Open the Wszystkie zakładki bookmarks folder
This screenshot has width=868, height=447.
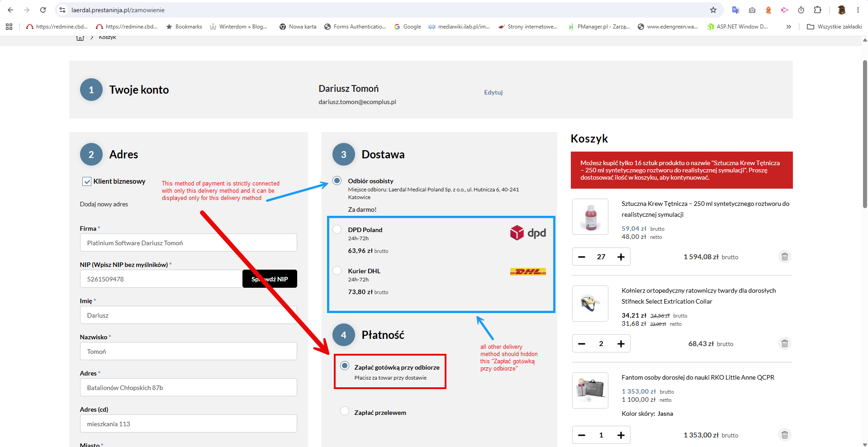point(835,27)
